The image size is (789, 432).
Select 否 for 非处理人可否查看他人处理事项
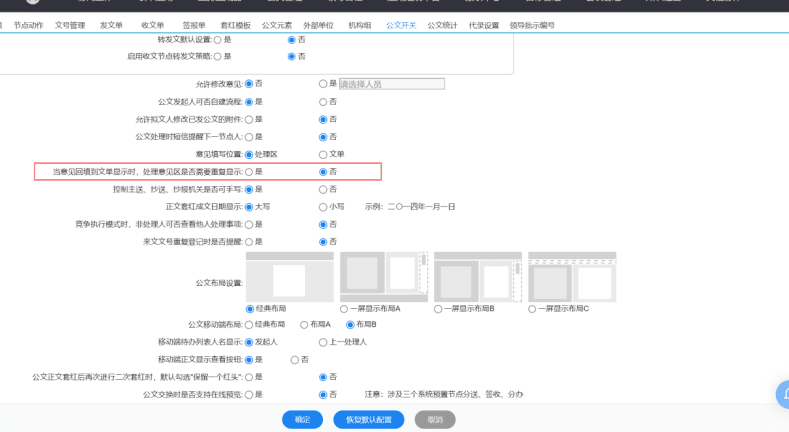pos(323,225)
